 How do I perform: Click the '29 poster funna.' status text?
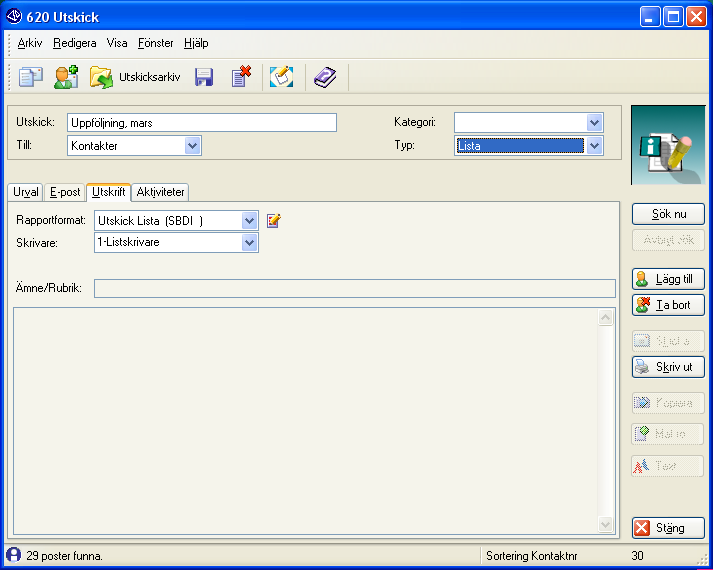pyautogui.click(x=65, y=556)
